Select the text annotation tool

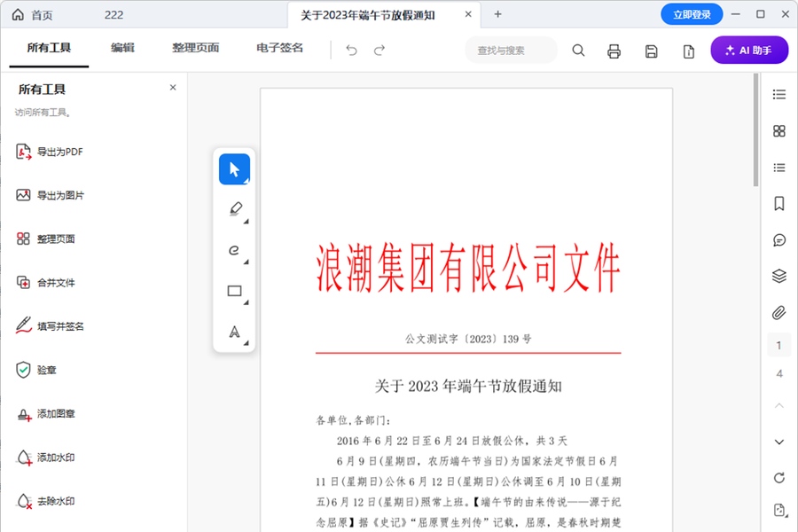[x=234, y=332]
